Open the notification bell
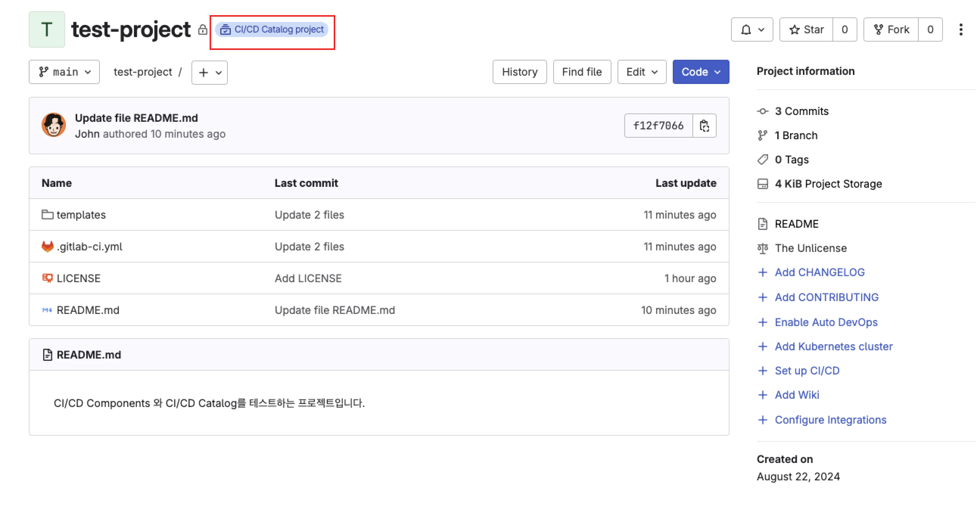Image resolution: width=980 pixels, height=525 pixels. (747, 29)
